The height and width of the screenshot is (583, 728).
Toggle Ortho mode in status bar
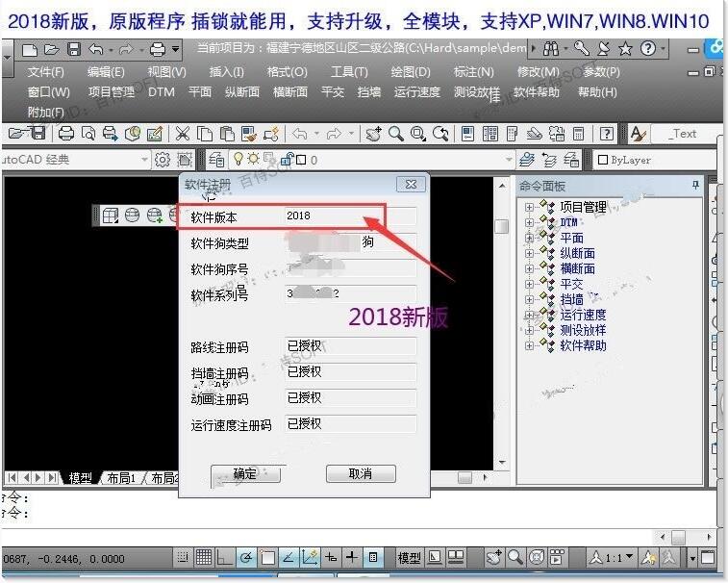225,556
